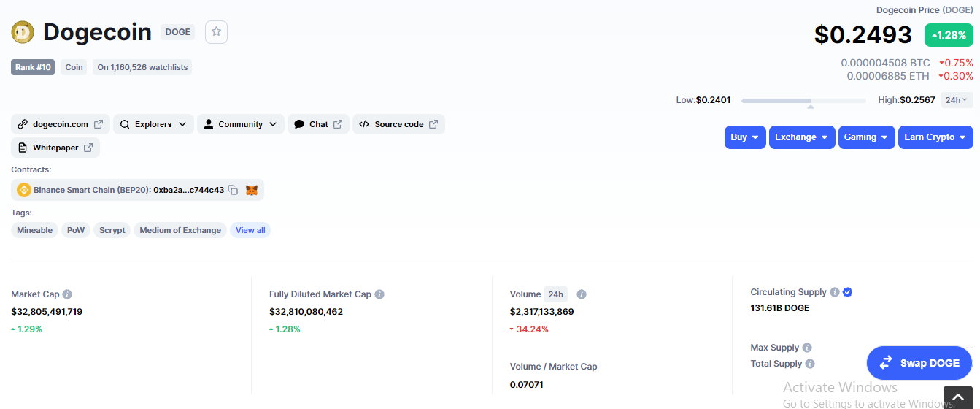Click Circulating Supply info icon
Screen dimensions: 980x409
click(x=834, y=292)
